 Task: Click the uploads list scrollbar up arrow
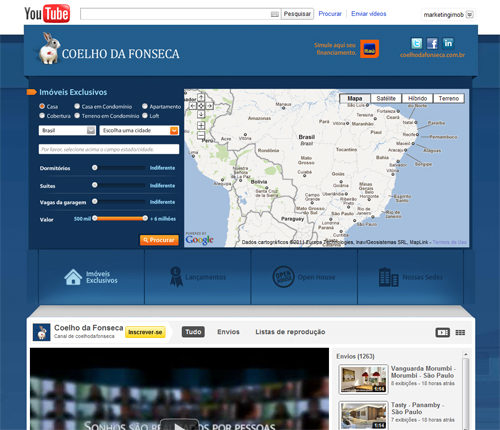pyautogui.click(x=466, y=354)
